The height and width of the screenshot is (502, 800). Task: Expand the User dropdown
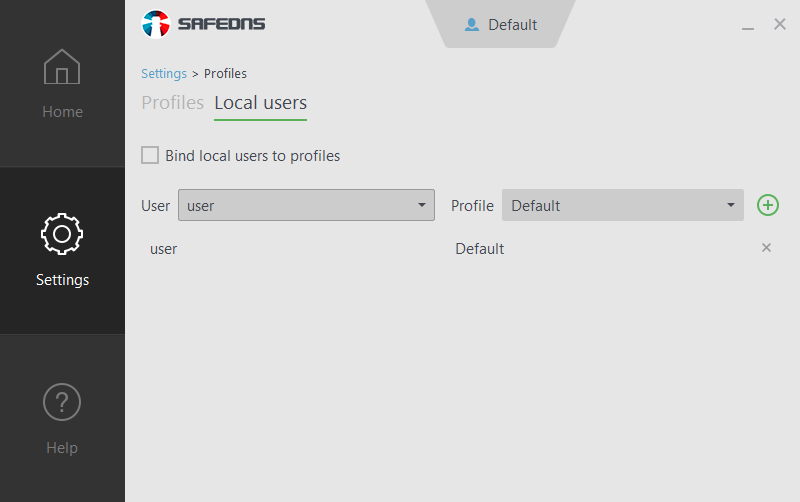pyautogui.click(x=306, y=205)
